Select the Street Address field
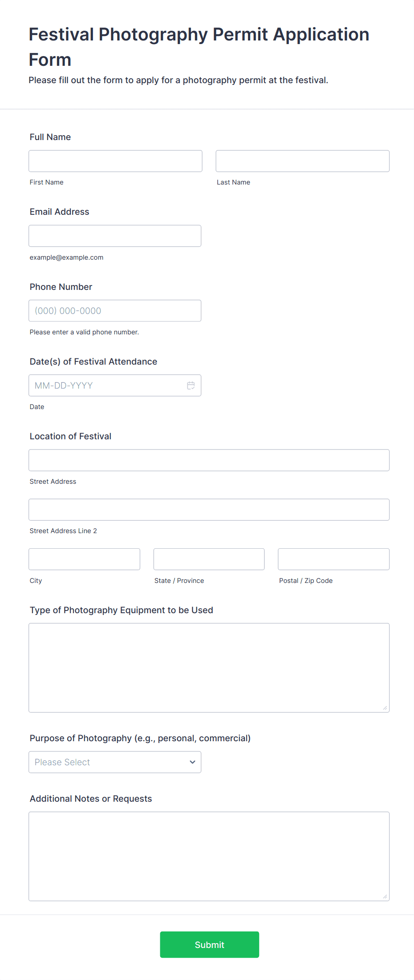The image size is (414, 980). coord(209,460)
